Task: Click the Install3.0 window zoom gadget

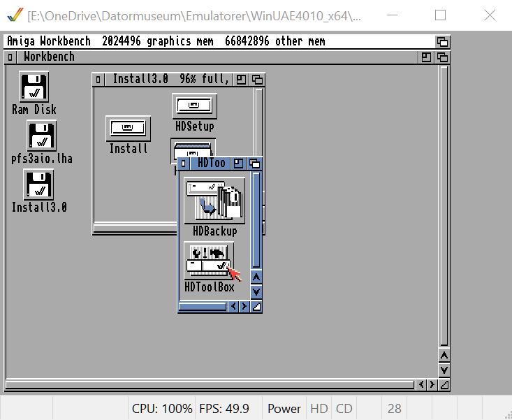Action: (x=241, y=80)
